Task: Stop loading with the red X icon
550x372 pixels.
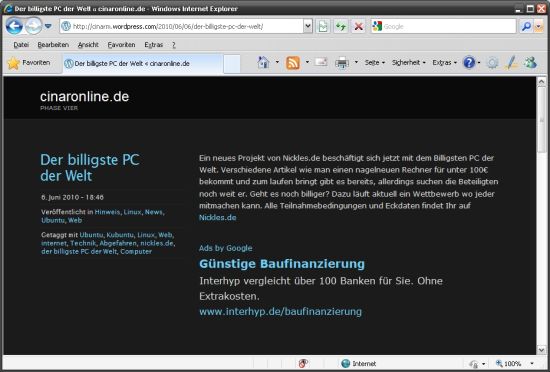Action: 358,27
